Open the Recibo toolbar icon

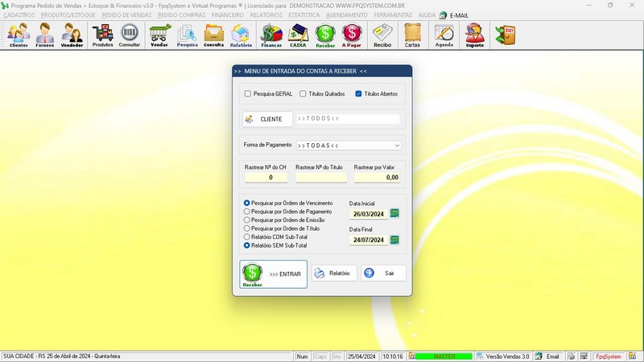pyautogui.click(x=382, y=35)
